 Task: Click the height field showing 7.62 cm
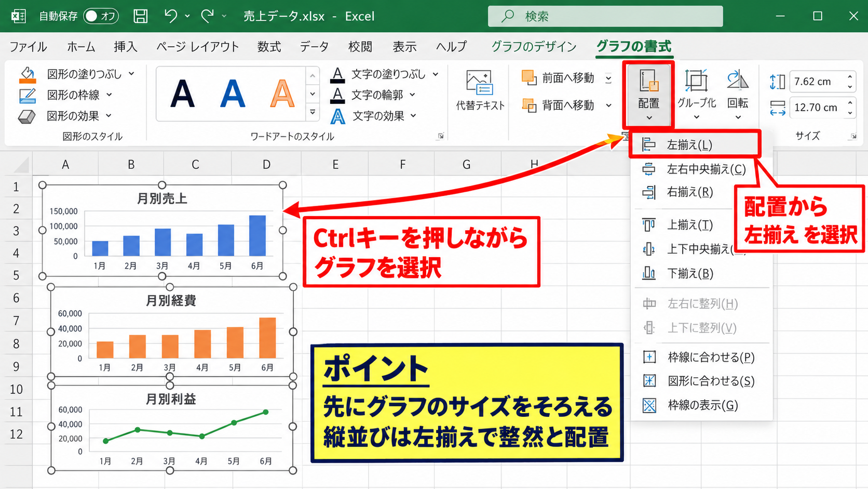coord(817,82)
